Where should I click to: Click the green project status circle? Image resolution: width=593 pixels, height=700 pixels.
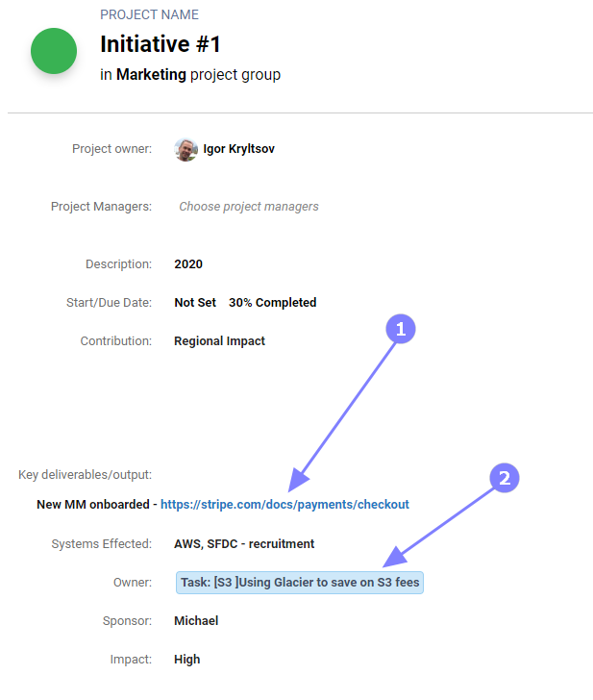point(54,51)
